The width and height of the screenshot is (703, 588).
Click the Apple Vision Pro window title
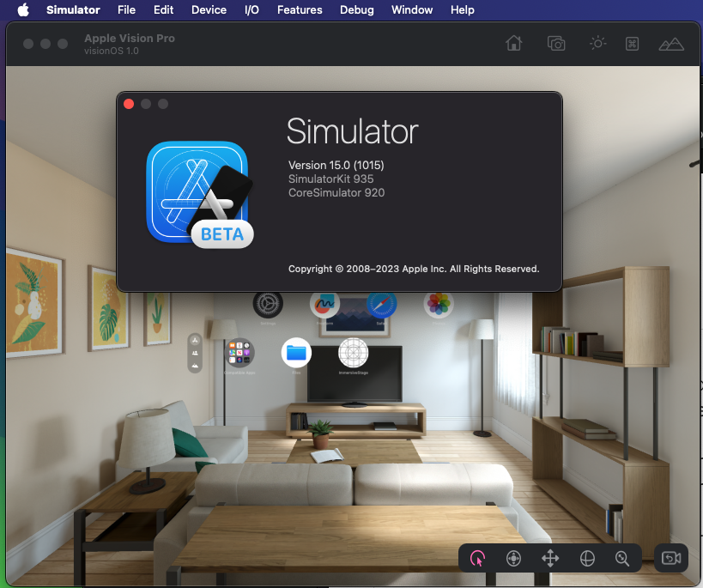tap(130, 38)
